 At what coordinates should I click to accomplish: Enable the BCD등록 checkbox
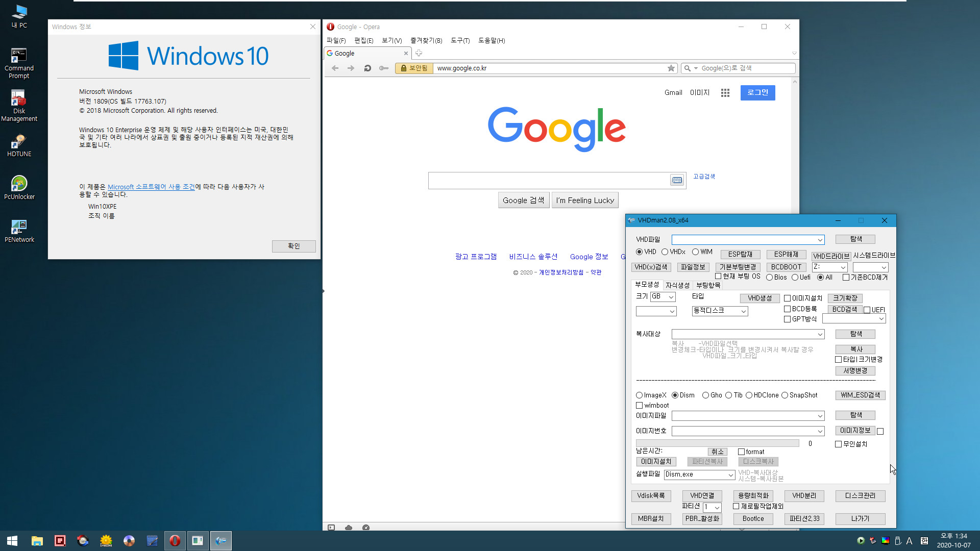coord(800,309)
